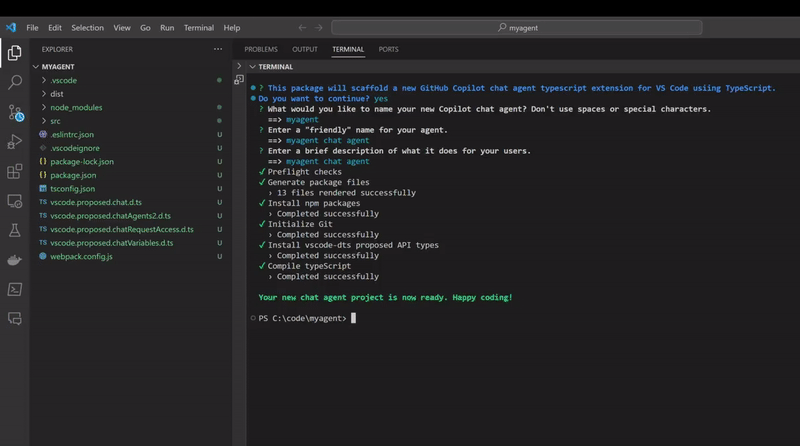Switch to the OUTPUT tab
800x446 pixels.
[305, 49]
